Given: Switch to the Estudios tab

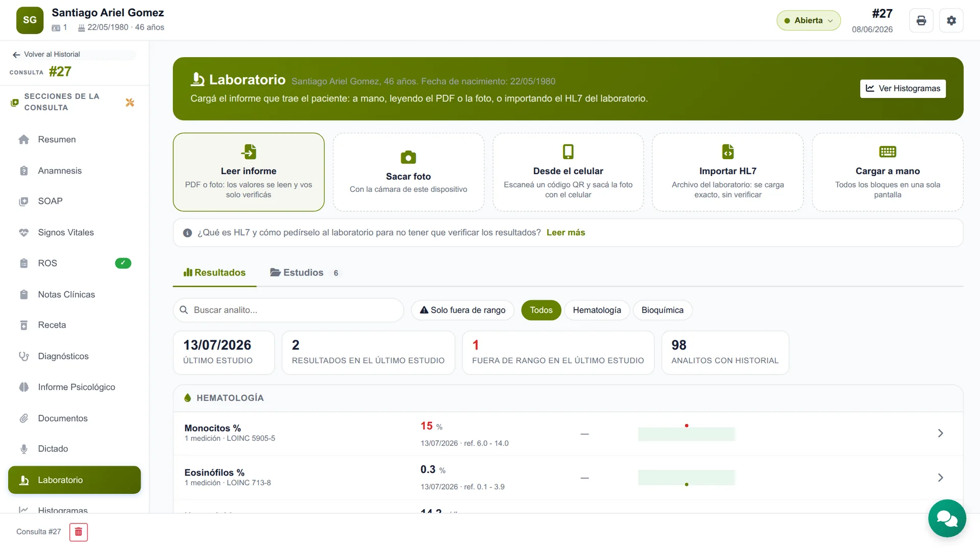Looking at the screenshot, I should [304, 272].
